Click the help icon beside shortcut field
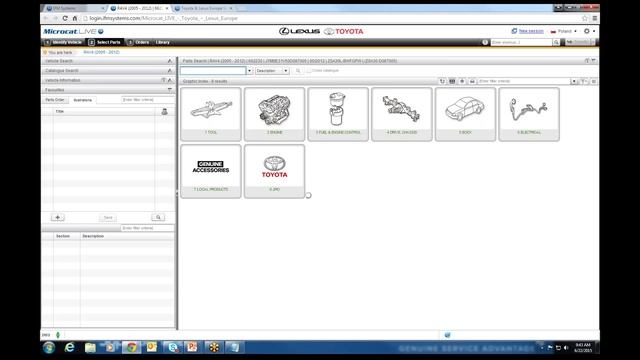The image size is (640, 360). (x=485, y=42)
